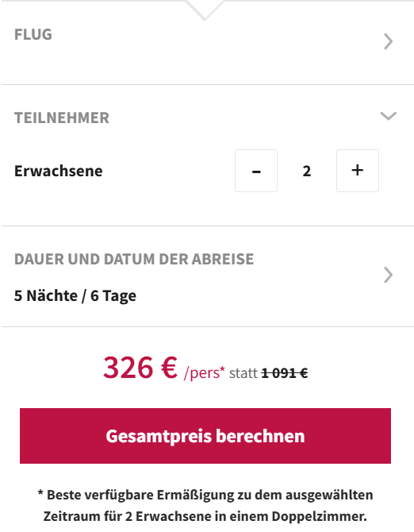414x532 pixels.
Task: Click the footnote line ending in Doppelzimmer
Action: 205,516
